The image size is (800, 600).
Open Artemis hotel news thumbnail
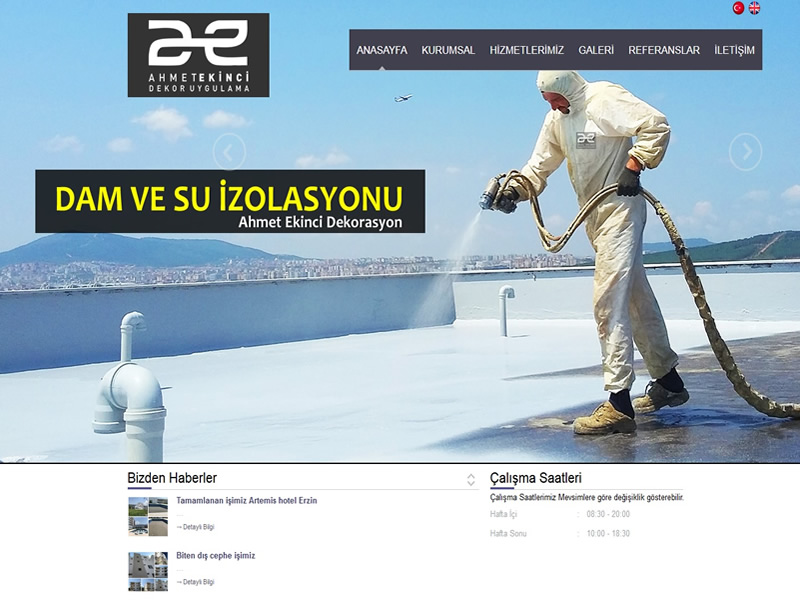[148, 516]
